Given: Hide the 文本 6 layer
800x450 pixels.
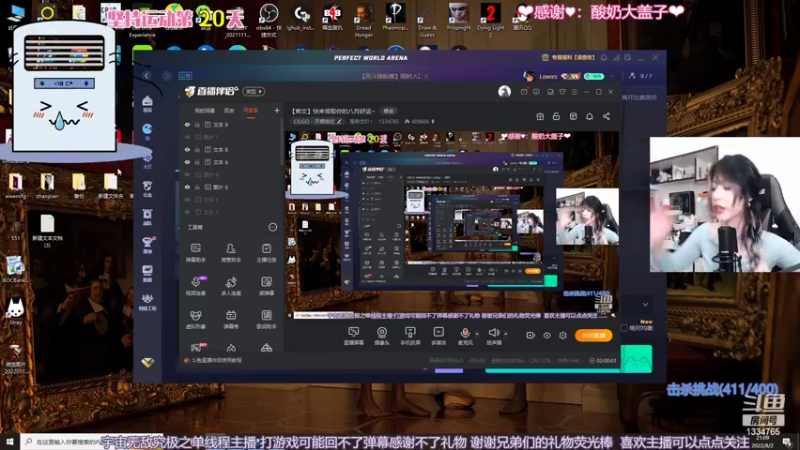Looking at the screenshot, I should (x=187, y=162).
